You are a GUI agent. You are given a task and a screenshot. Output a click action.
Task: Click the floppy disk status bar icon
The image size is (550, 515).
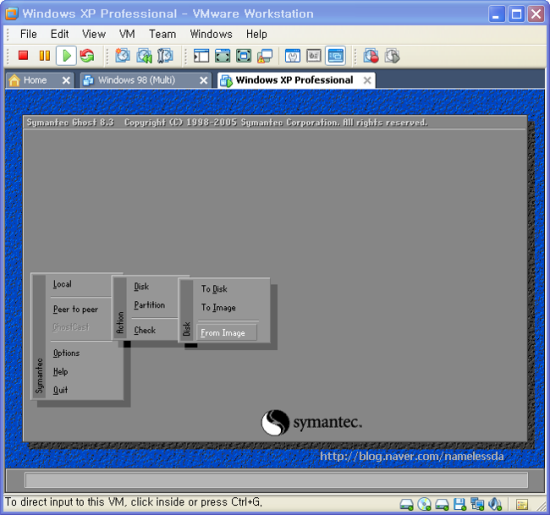460,504
